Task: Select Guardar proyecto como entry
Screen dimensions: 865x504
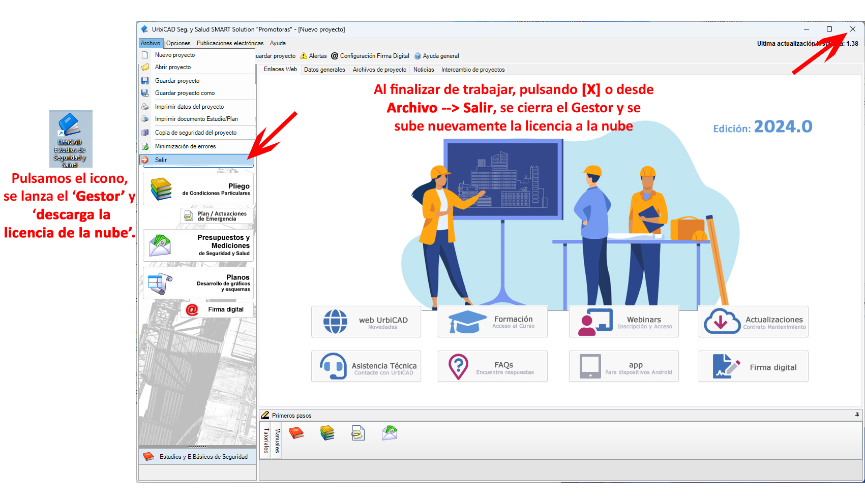Action: click(197, 93)
